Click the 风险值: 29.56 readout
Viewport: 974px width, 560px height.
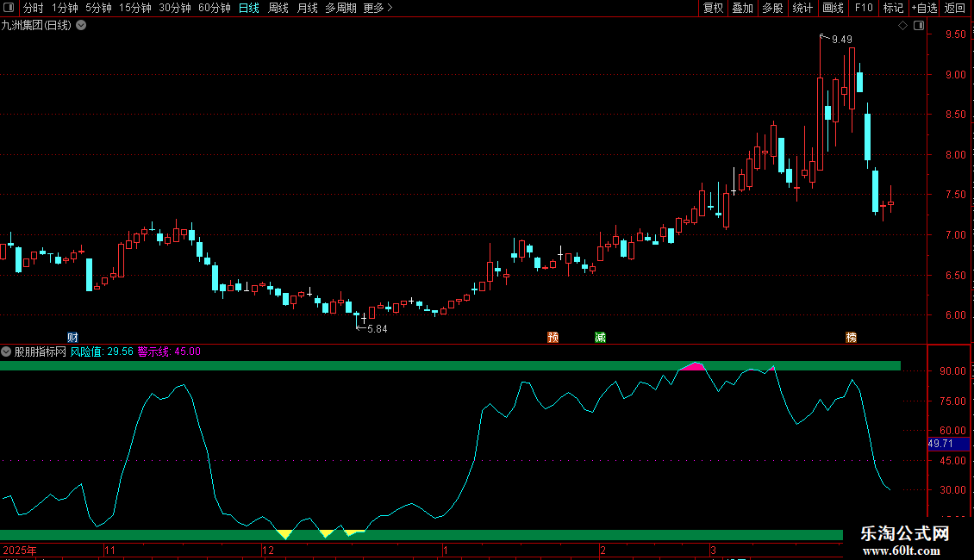102,352
